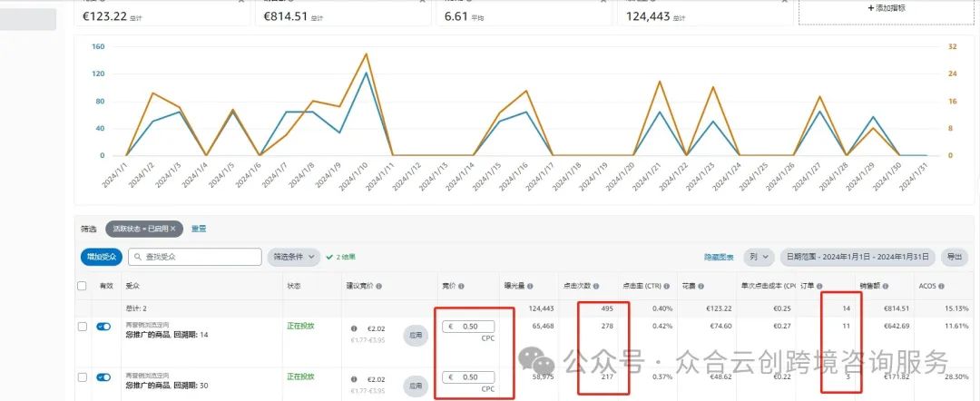Click suggested-bid info icon in 回溯期: 14 row
Image resolution: width=980 pixels, height=401 pixels.
pyautogui.click(x=355, y=328)
